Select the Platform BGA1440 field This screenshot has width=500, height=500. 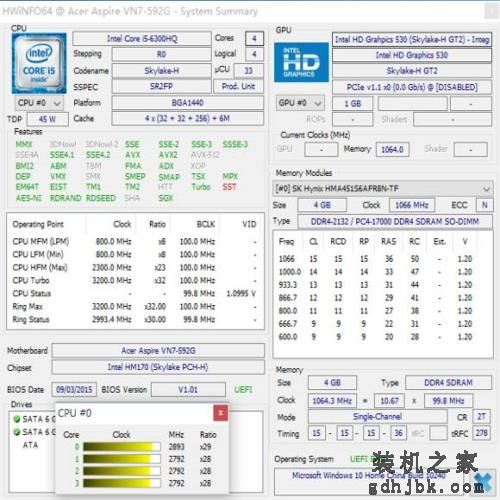[x=188, y=103]
